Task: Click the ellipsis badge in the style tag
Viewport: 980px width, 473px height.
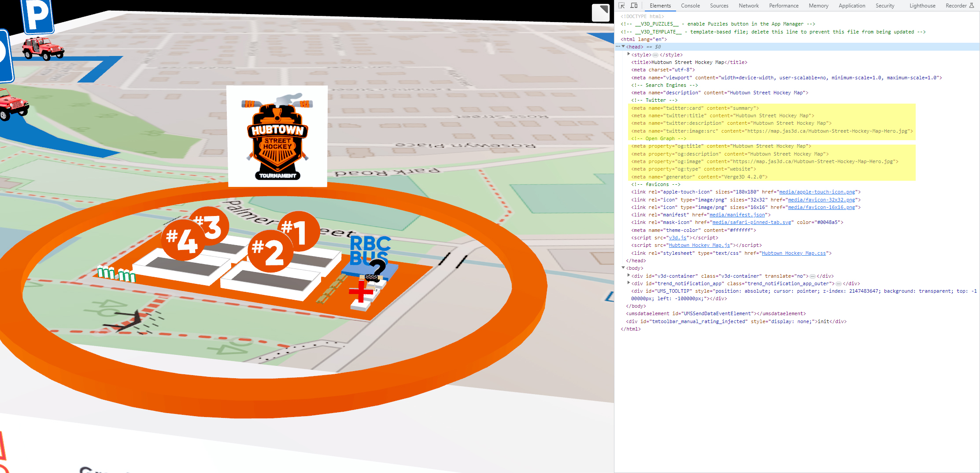Action: click(x=655, y=55)
